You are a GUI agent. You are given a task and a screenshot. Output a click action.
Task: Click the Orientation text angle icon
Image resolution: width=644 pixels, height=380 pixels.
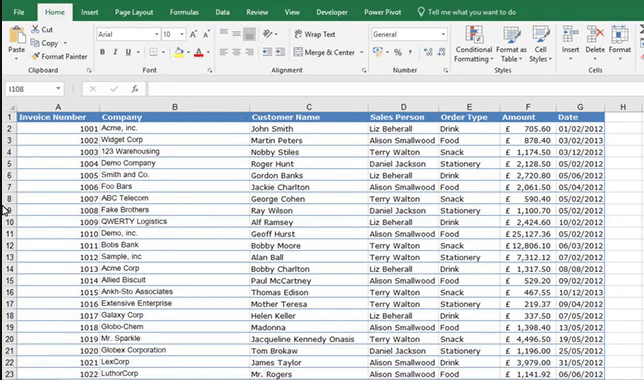coord(268,34)
